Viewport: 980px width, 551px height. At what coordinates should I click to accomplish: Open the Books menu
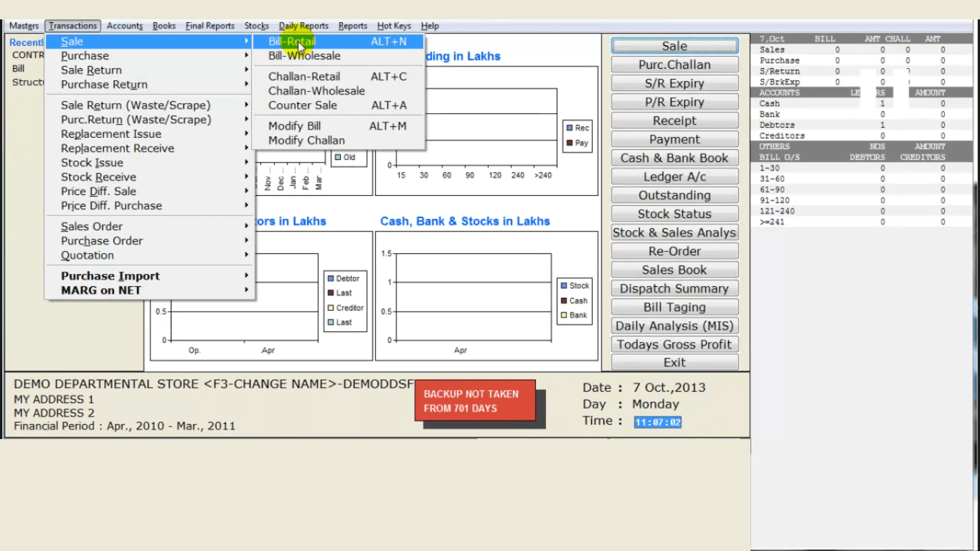pos(164,26)
